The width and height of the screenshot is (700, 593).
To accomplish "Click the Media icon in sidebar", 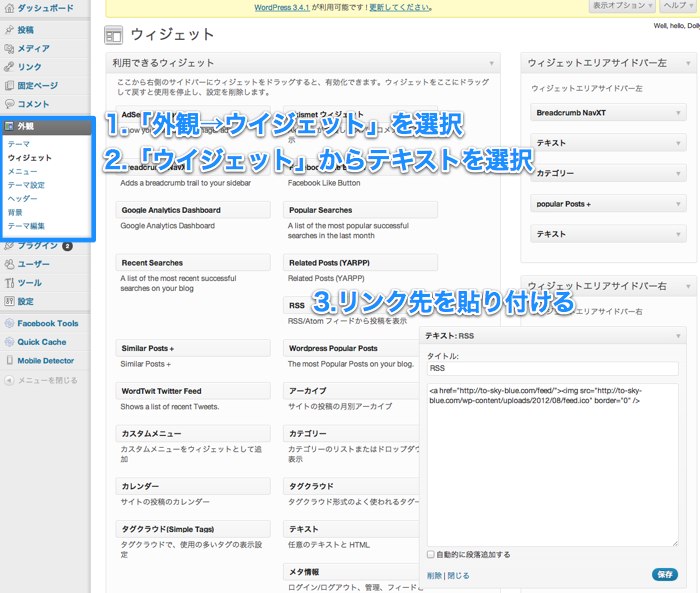I will pos(9,48).
